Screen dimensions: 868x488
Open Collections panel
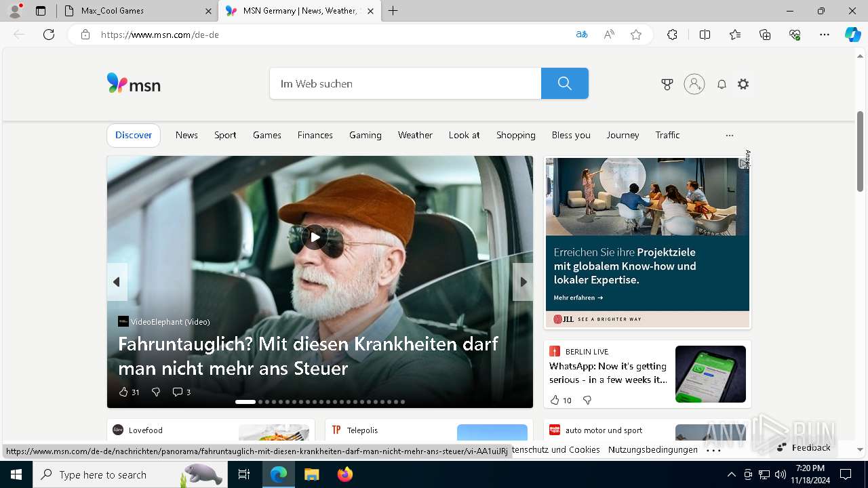(765, 35)
